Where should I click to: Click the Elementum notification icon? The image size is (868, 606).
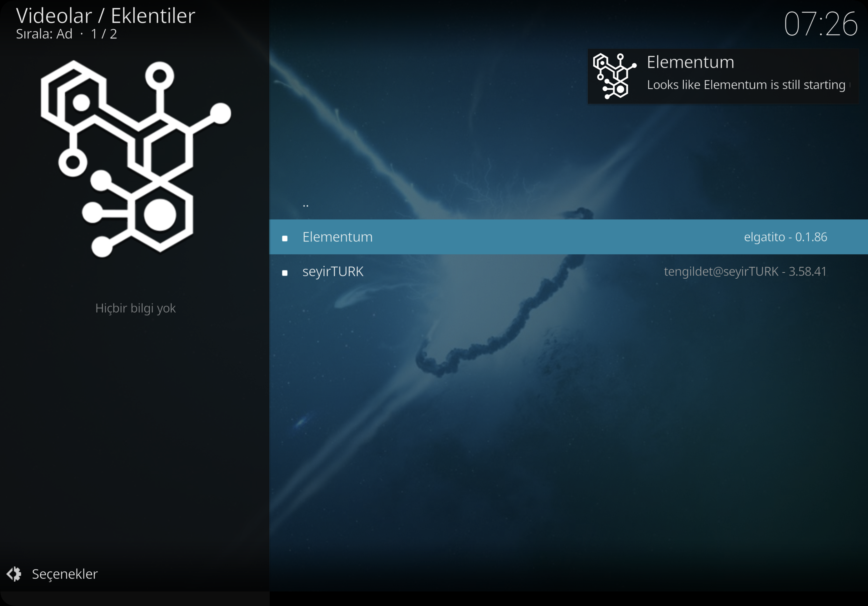coord(614,76)
